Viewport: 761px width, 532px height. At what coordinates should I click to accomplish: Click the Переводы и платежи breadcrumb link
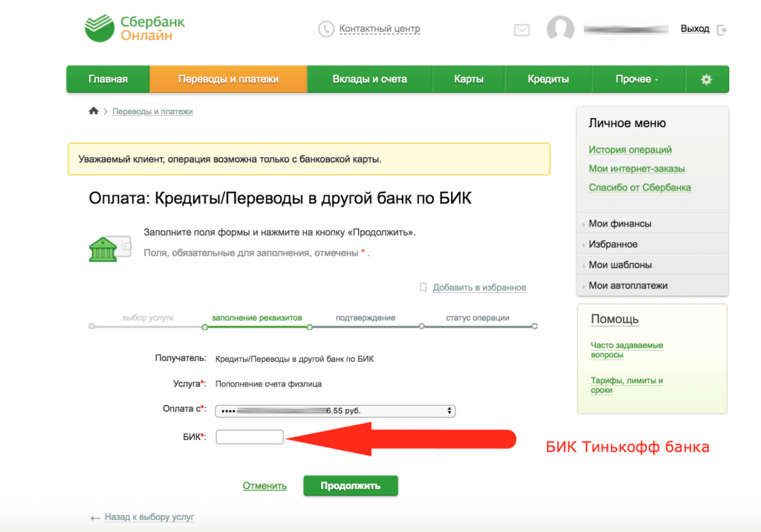click(x=152, y=111)
